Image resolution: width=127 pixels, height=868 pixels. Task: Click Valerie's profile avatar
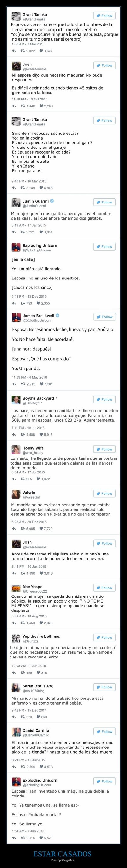click(x=16, y=494)
